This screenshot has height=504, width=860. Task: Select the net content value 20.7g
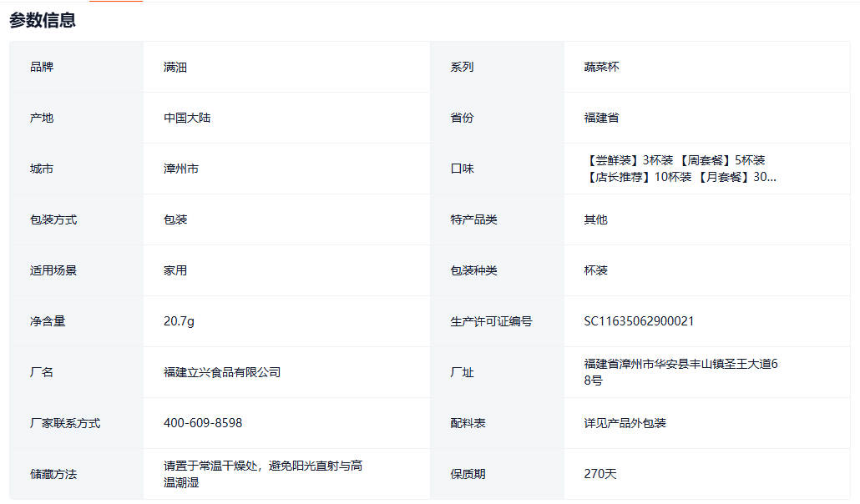point(179,321)
